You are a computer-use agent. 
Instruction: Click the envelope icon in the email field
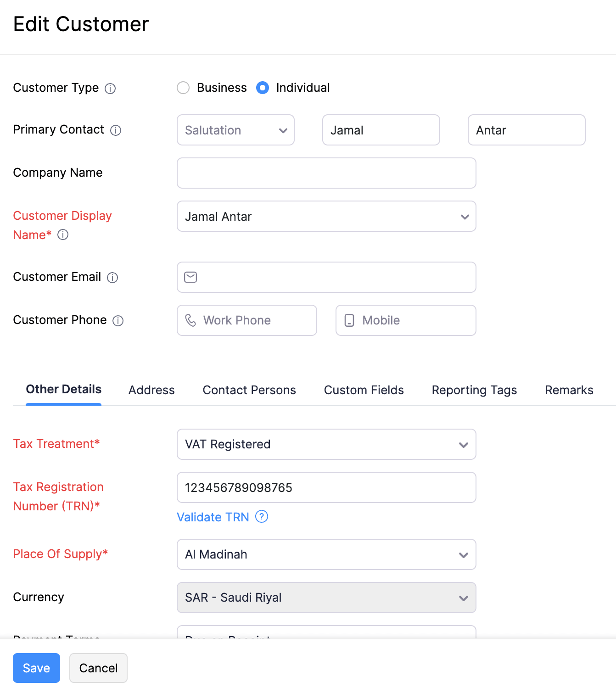tap(190, 277)
